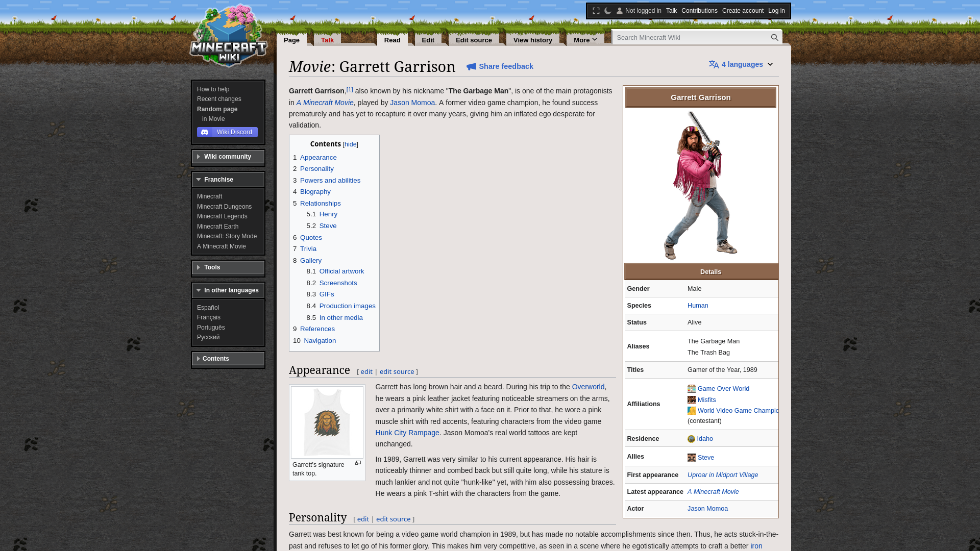Click the Steve ally icon
This screenshot has width=980, height=551.
click(x=692, y=458)
